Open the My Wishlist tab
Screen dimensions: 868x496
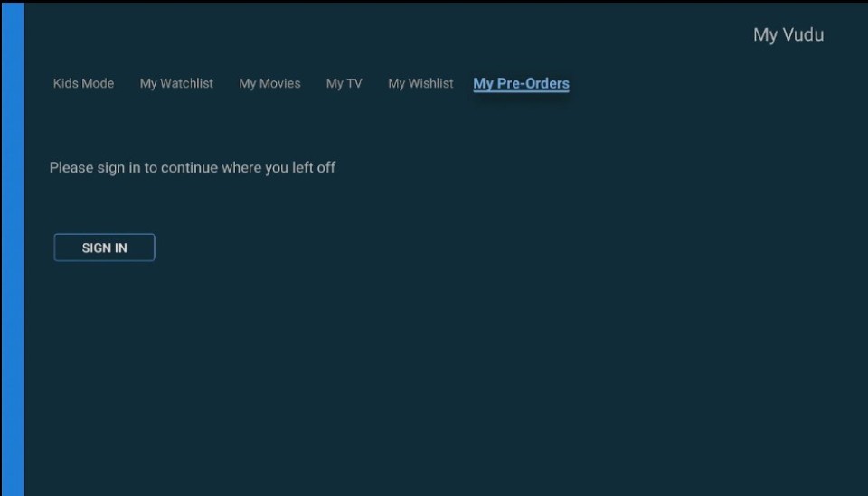click(420, 83)
